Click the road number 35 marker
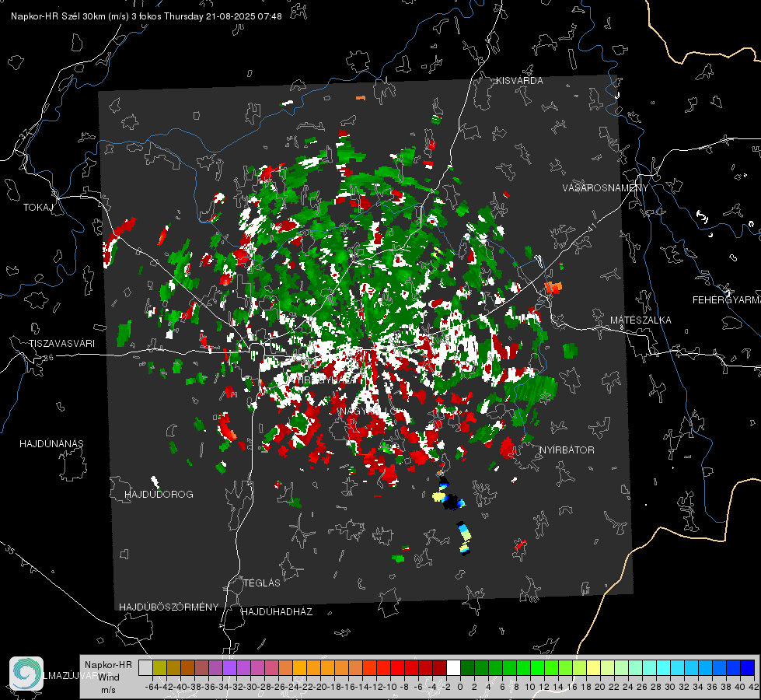Image resolution: width=761 pixels, height=700 pixels. (x=9, y=551)
